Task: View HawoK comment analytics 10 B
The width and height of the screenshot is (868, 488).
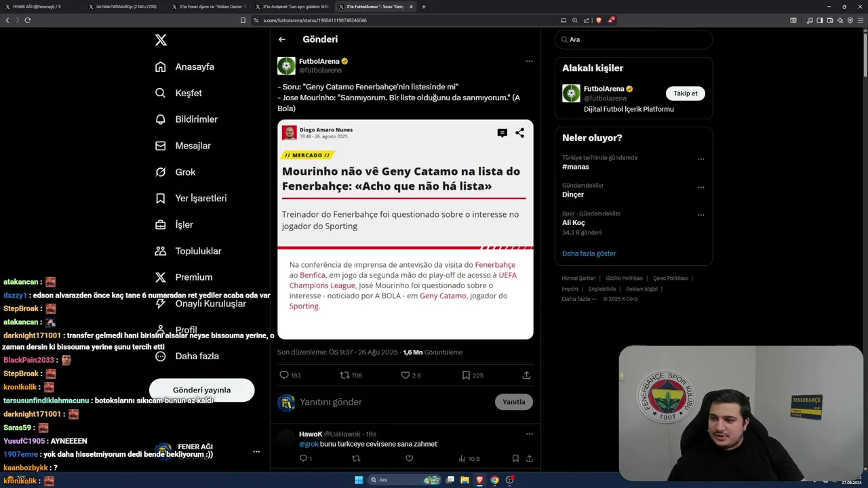Action: point(469,458)
